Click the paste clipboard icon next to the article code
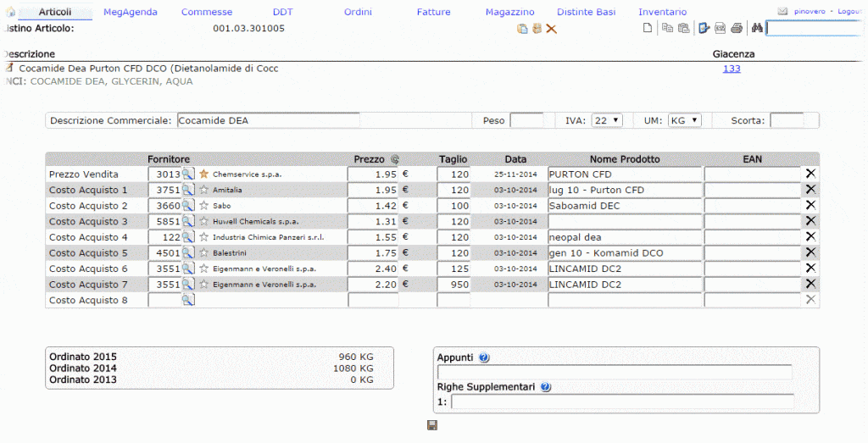Screen dimensions: 868x443 522,29
